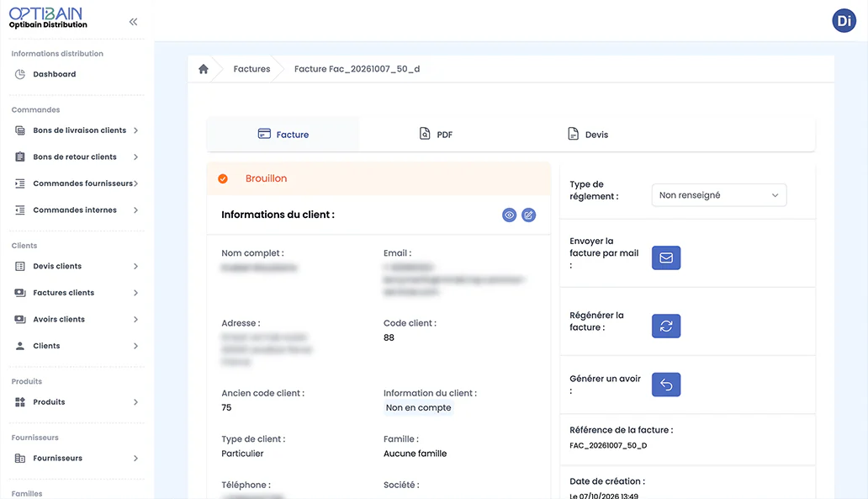
Task: Click the PDF tab document icon
Action: [x=425, y=134]
